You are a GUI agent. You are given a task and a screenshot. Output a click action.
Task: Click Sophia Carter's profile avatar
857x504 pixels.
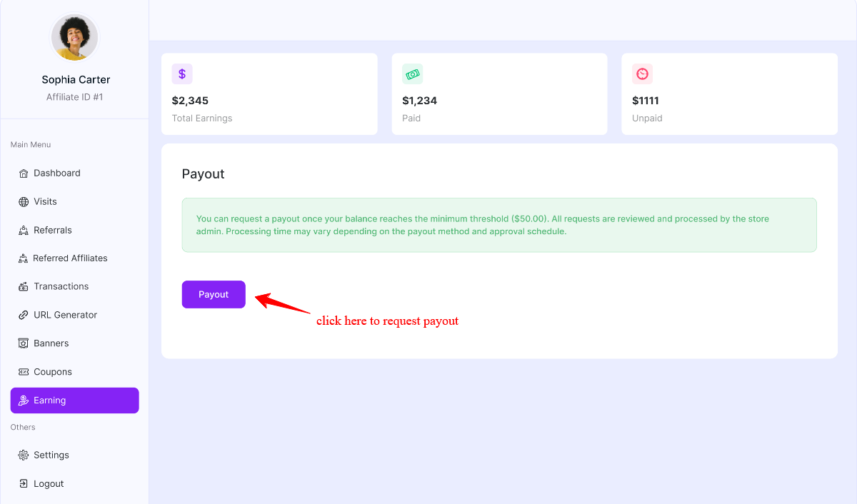75,38
